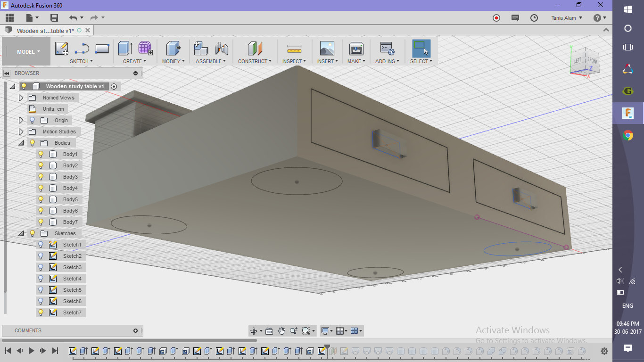Open the data panel grid icon
The image size is (644, 362).
tap(9, 18)
